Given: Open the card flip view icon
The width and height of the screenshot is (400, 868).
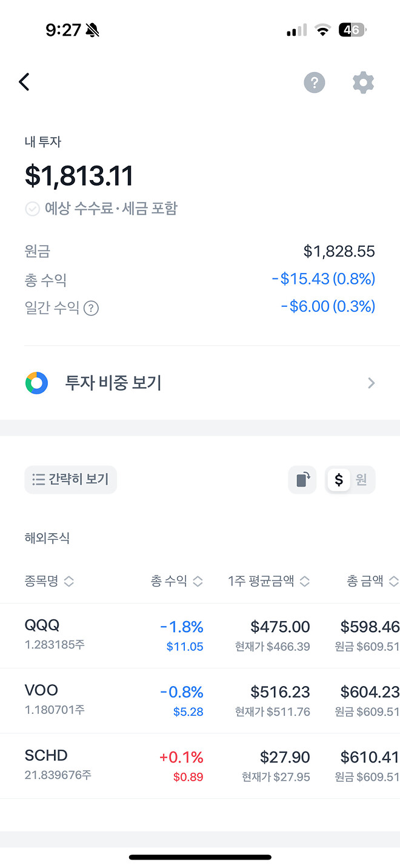Looking at the screenshot, I should tap(302, 479).
